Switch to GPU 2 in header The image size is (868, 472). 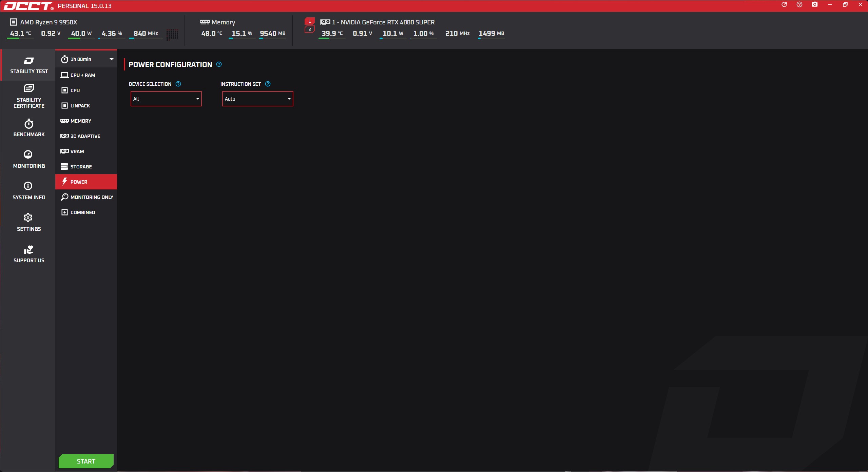(x=310, y=29)
